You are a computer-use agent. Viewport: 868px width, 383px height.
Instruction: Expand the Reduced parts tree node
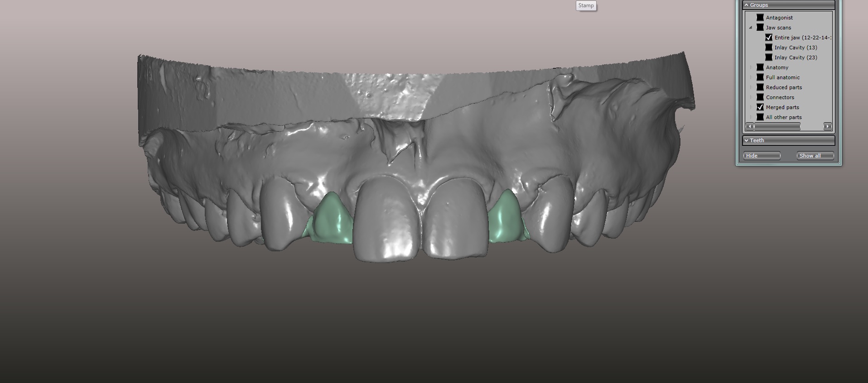[751, 87]
